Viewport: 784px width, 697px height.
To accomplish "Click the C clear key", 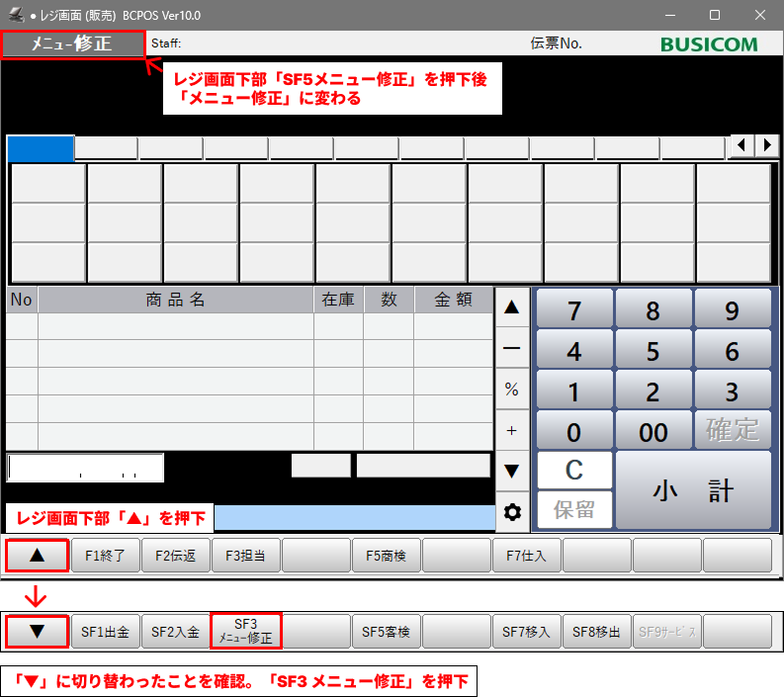I will (x=574, y=471).
